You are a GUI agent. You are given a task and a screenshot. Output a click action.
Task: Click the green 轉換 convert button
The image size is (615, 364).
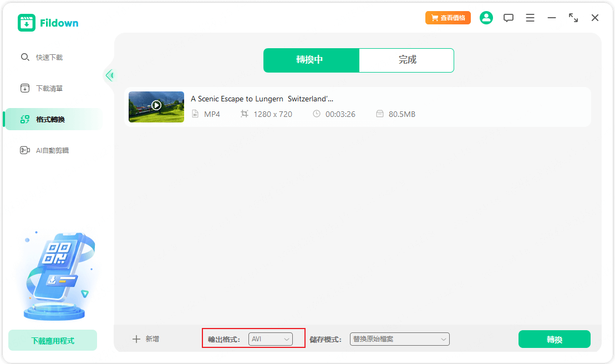[x=554, y=339]
